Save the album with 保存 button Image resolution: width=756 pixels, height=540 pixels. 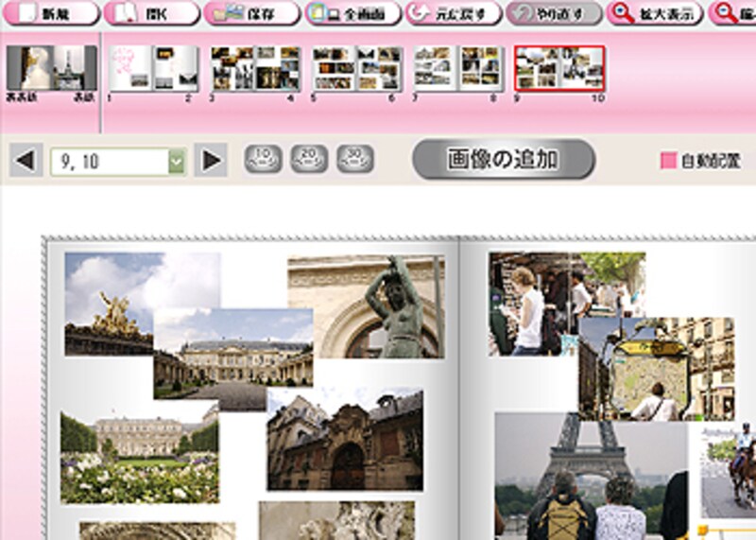coord(251,13)
